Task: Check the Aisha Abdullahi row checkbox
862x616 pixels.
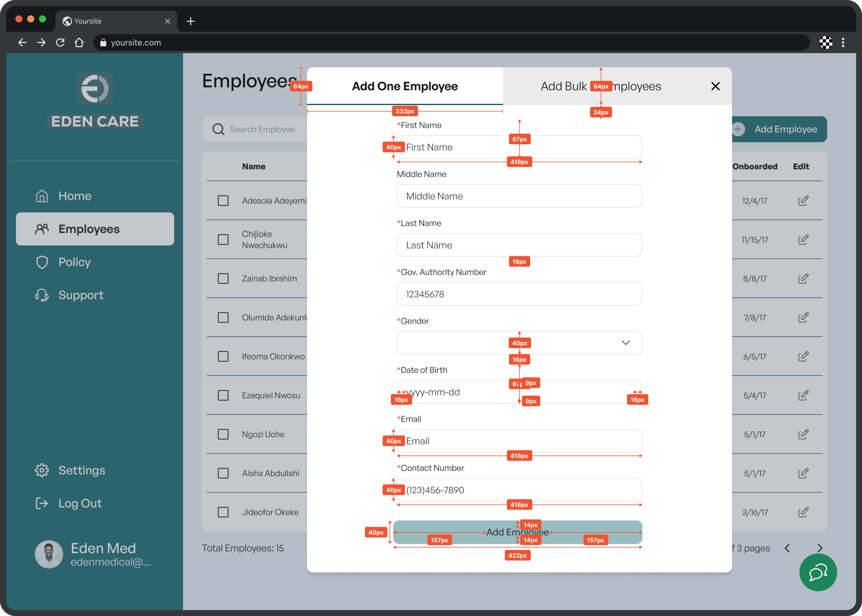Action: [x=223, y=474]
